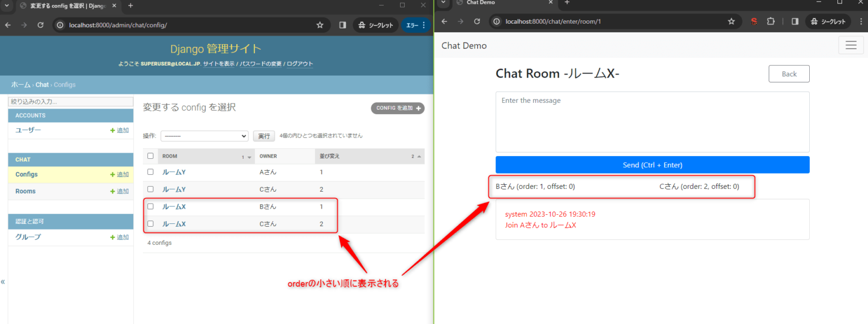Click the ログアウト link in the header
The image size is (868, 324).
point(300,64)
